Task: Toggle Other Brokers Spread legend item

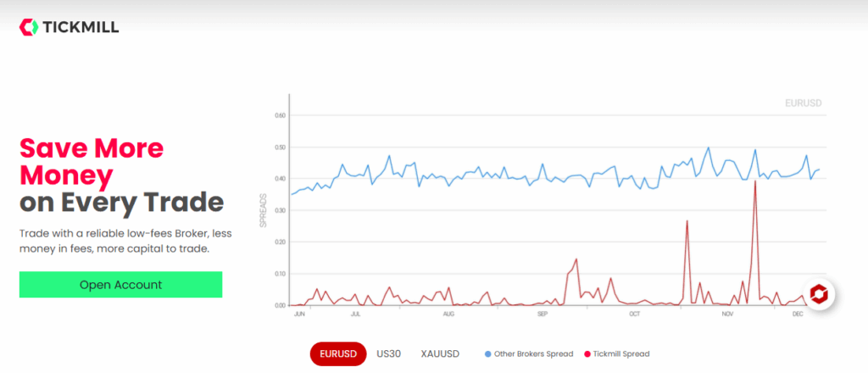Action: click(x=529, y=354)
